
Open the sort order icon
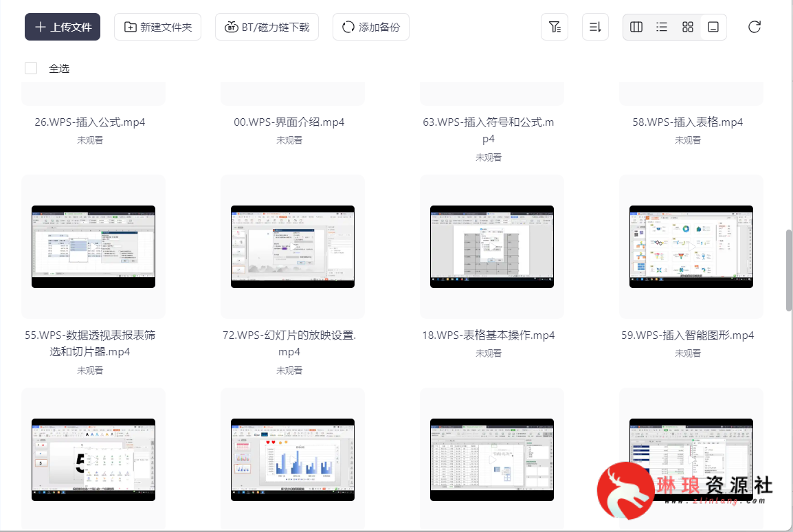click(595, 27)
